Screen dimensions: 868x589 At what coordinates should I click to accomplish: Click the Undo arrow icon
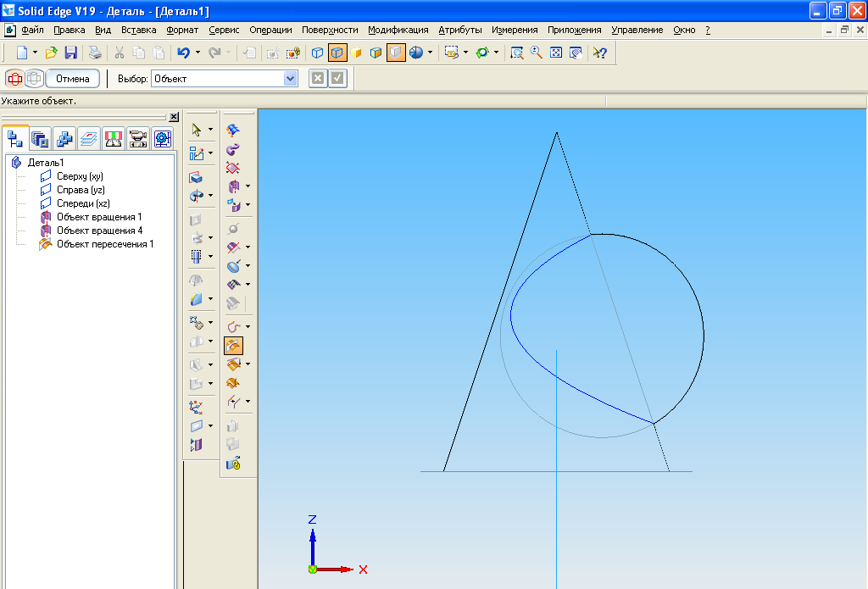183,53
